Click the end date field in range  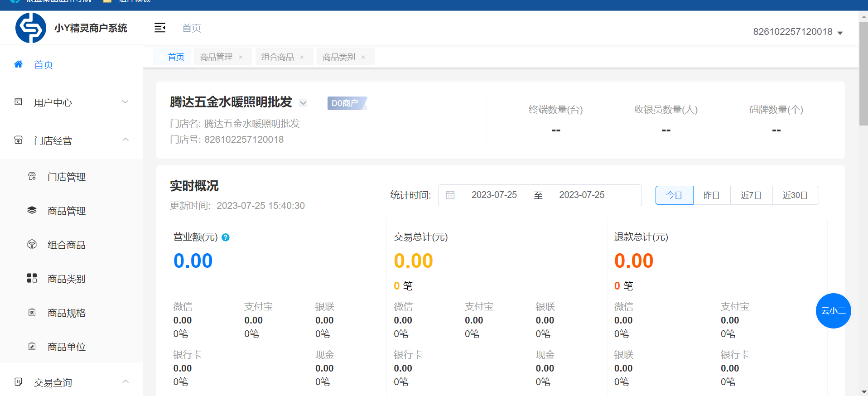coord(582,195)
